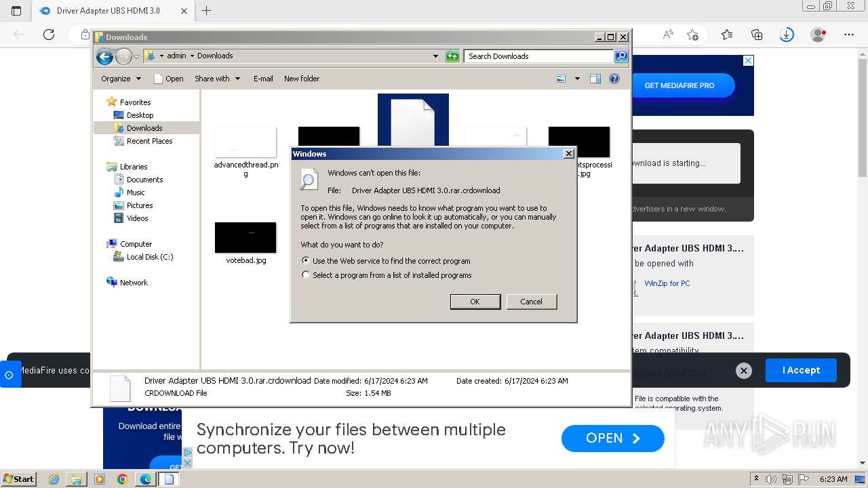Open Explorer help via the question mark icon
868x488 pixels.
pos(614,79)
